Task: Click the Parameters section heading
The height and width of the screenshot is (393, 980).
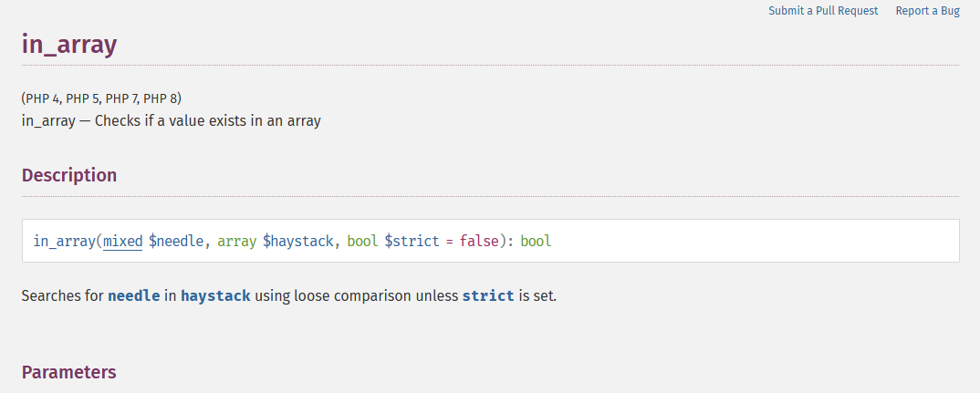Action: (x=69, y=372)
